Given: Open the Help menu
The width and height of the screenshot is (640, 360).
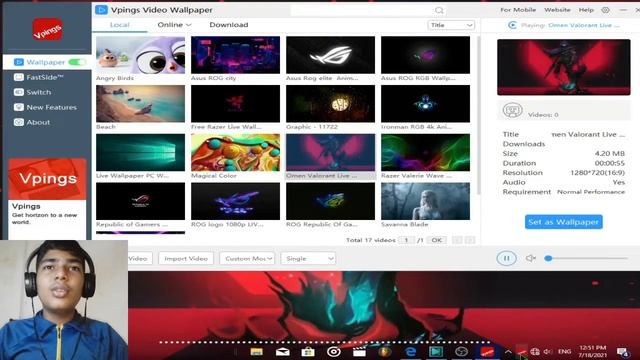Looking at the screenshot, I should pyautogui.click(x=586, y=10).
